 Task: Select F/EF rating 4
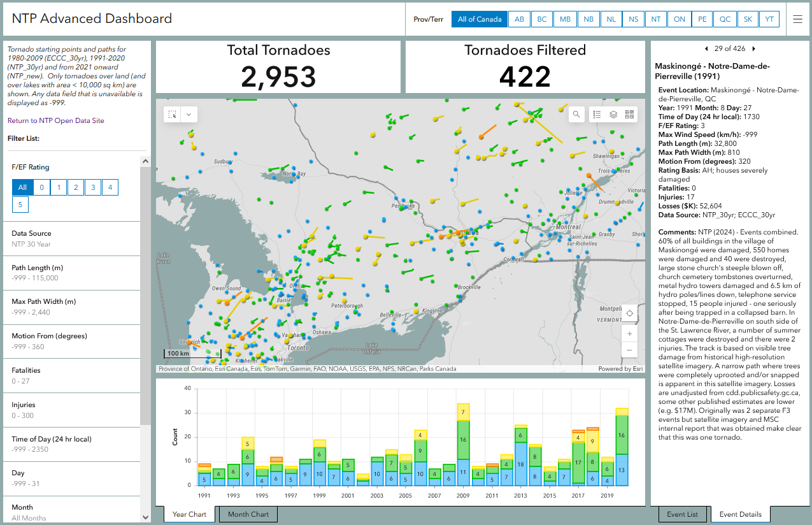pyautogui.click(x=110, y=187)
